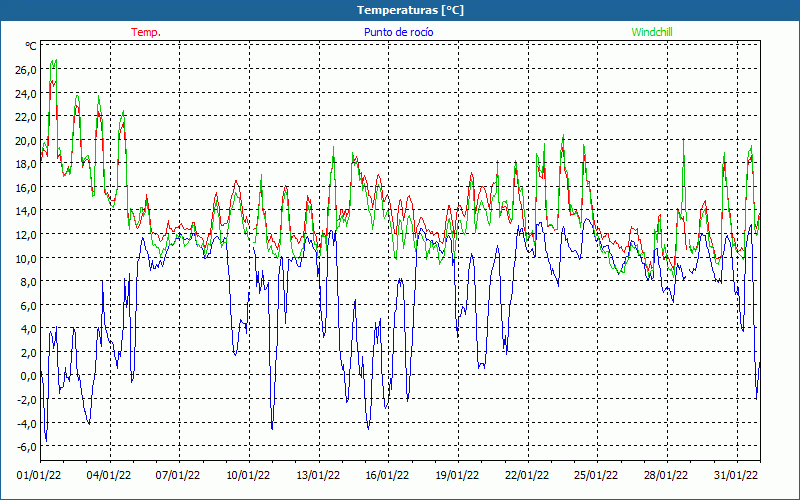Click the Windchill legend label
Image resolution: width=800 pixels, height=500 pixels.
[x=652, y=32]
